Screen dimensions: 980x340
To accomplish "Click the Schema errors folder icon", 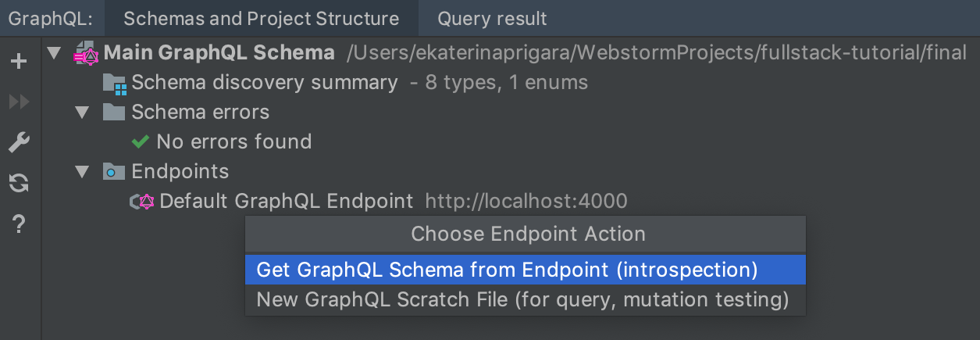I will pyautogui.click(x=114, y=112).
